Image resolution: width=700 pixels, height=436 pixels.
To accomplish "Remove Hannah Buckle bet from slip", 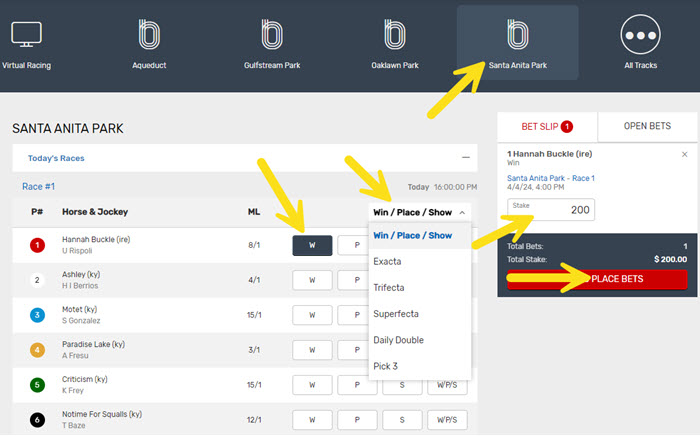I will 684,154.
